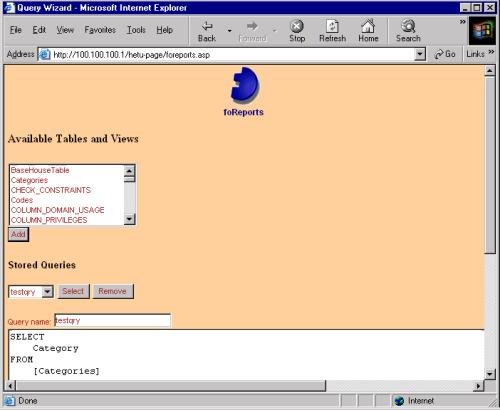Expand the address bar dropdown

pyautogui.click(x=420, y=54)
